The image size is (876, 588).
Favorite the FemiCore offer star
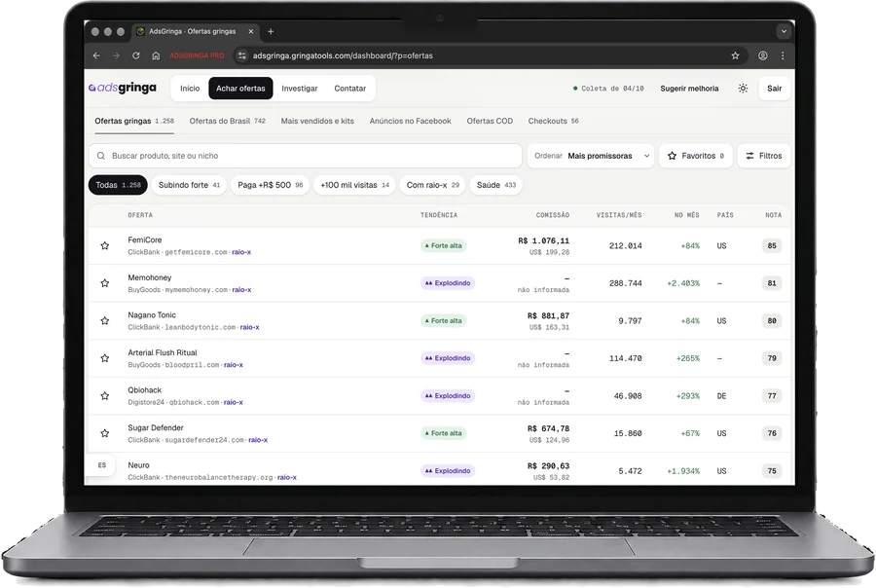coord(104,245)
